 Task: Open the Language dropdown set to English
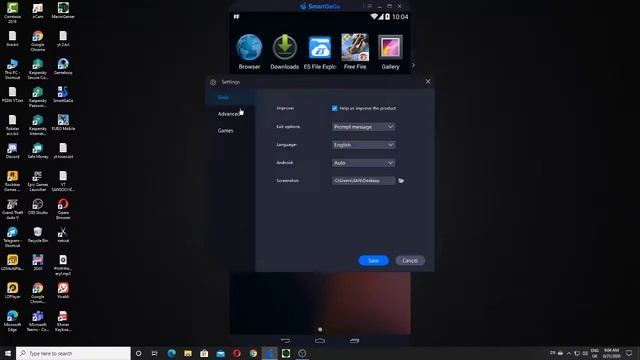click(x=363, y=145)
